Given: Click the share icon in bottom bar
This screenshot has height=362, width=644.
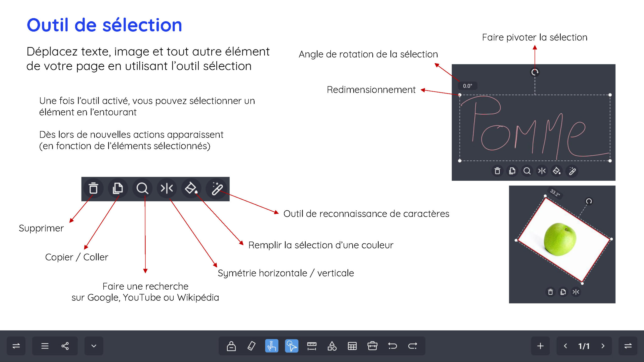Looking at the screenshot, I should (65, 346).
